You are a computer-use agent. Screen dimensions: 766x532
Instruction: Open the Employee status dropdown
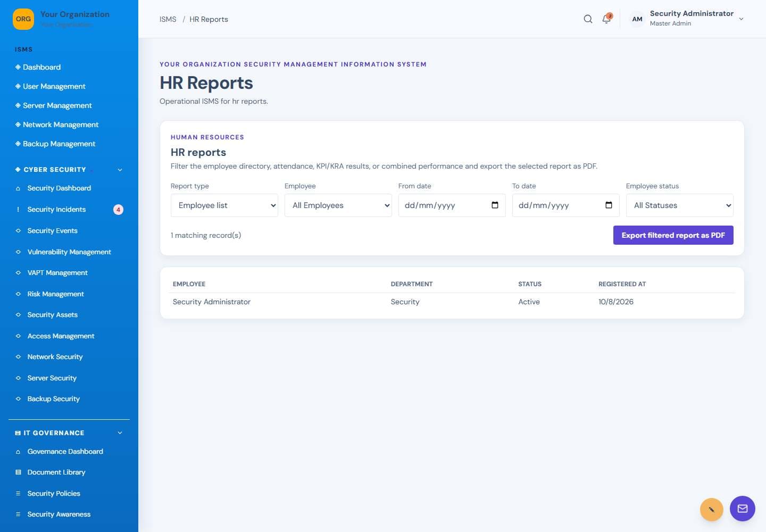pyautogui.click(x=680, y=205)
